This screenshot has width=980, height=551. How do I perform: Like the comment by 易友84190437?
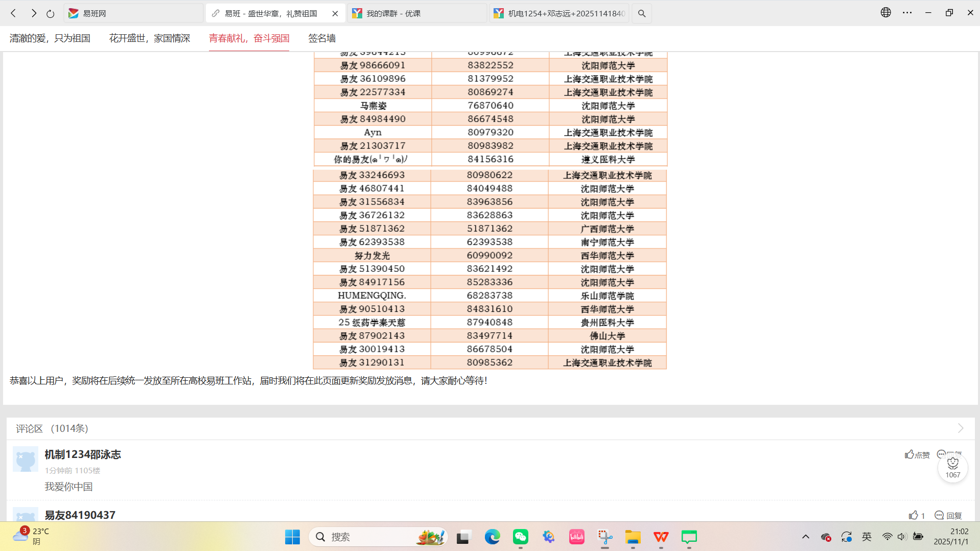point(917,515)
